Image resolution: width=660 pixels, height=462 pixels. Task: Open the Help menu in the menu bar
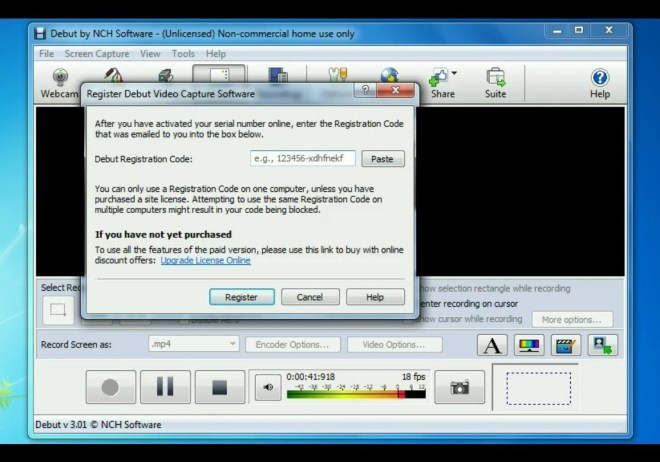pos(216,54)
